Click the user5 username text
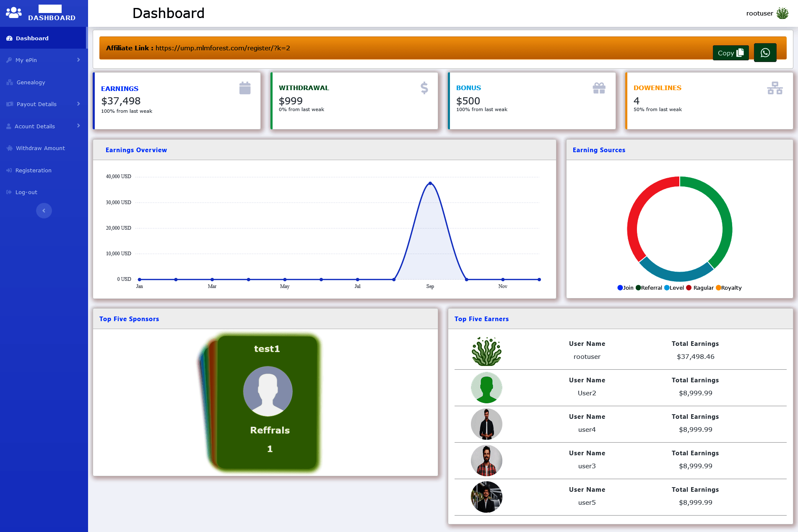The height and width of the screenshot is (532, 798). tap(587, 503)
